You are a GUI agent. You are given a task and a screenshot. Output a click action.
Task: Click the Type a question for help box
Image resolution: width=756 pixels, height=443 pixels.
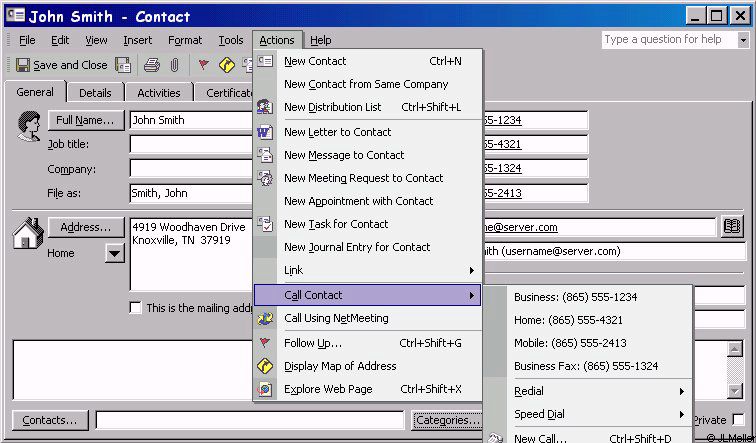pos(669,40)
